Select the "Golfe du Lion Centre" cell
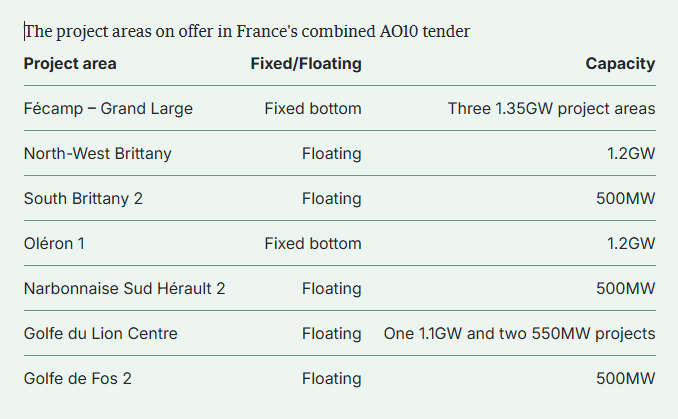This screenshot has width=678, height=419. [101, 333]
